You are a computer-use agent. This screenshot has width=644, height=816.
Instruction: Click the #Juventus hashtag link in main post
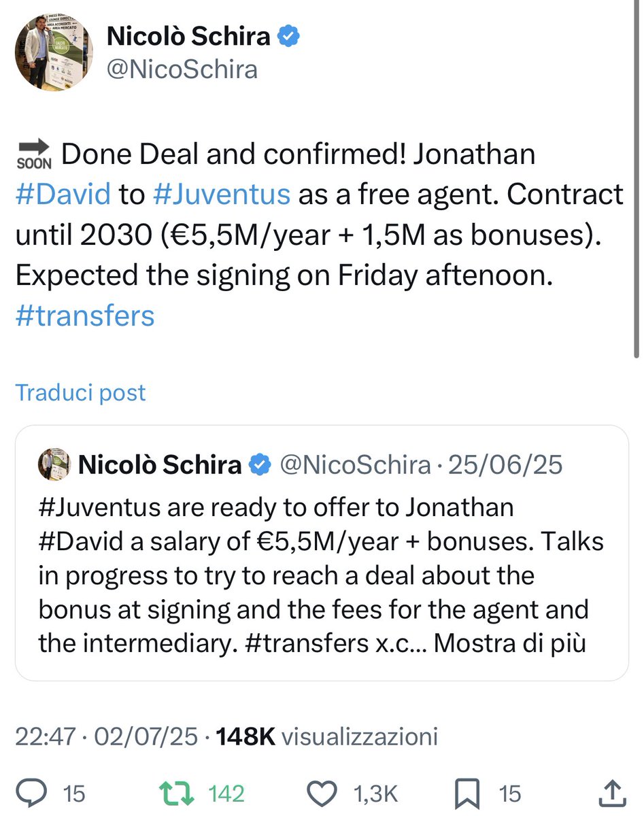pyautogui.click(x=222, y=194)
